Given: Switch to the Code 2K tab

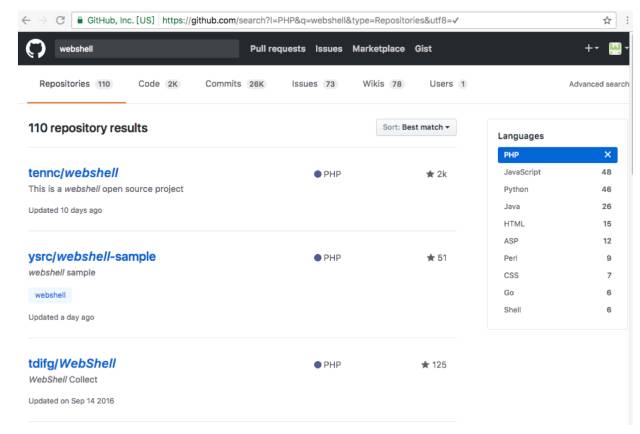Looking at the screenshot, I should pyautogui.click(x=158, y=84).
